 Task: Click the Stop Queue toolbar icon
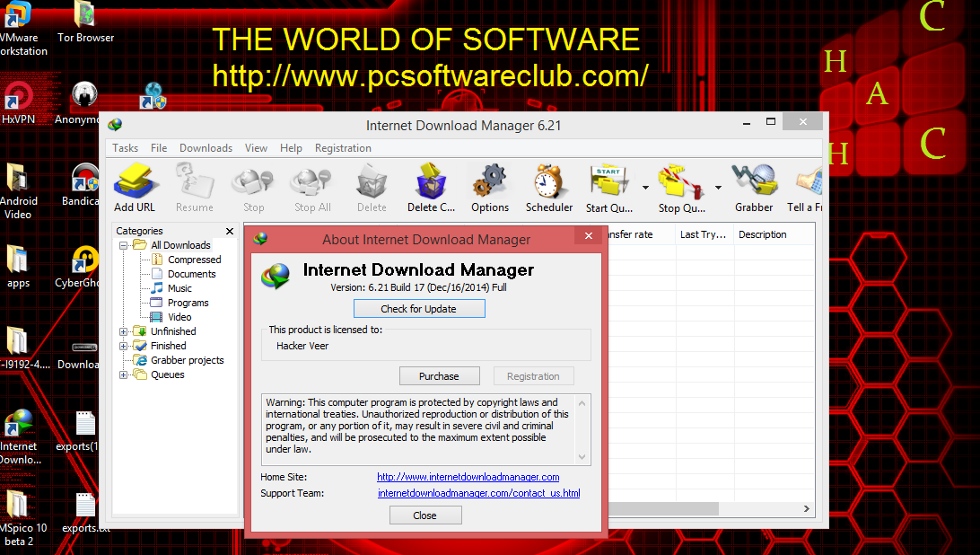pyautogui.click(x=681, y=187)
